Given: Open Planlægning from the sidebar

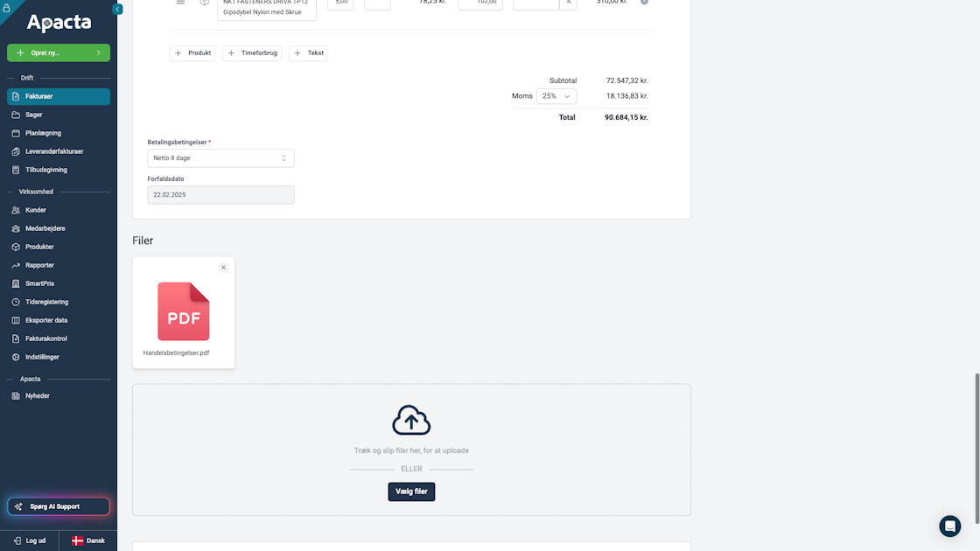Looking at the screenshot, I should pyautogui.click(x=43, y=133).
